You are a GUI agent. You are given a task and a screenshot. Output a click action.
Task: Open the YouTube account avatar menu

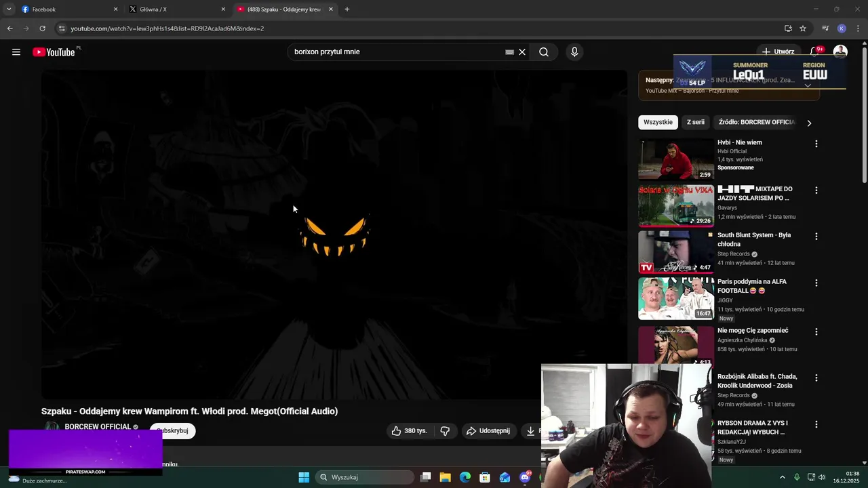pyautogui.click(x=840, y=52)
